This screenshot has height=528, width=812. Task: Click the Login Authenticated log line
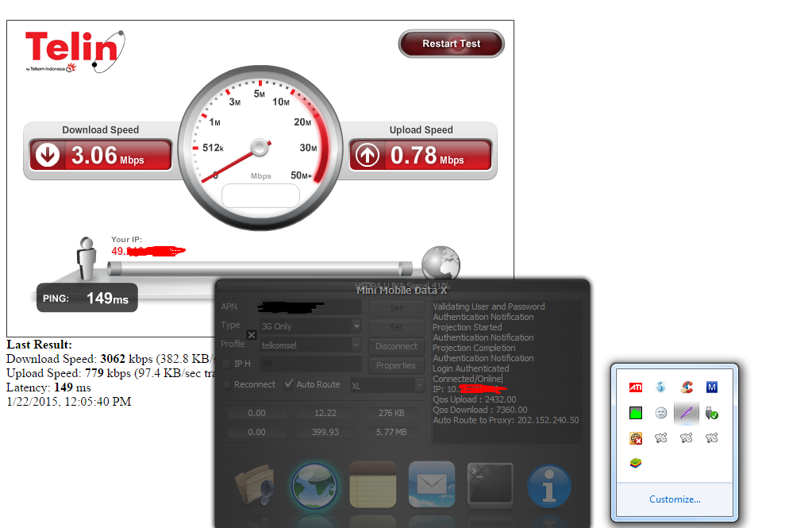point(471,368)
